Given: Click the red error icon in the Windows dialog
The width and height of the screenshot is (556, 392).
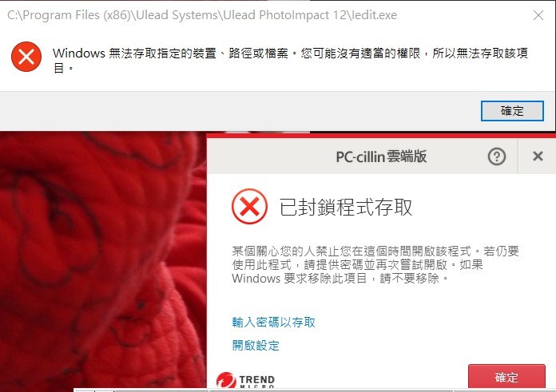Looking at the screenshot, I should [26, 57].
